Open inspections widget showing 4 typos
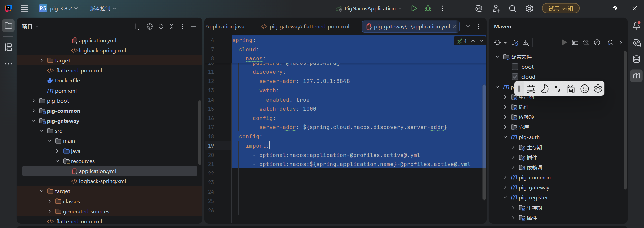Image resolution: width=644 pixels, height=228 pixels. pyautogui.click(x=462, y=41)
